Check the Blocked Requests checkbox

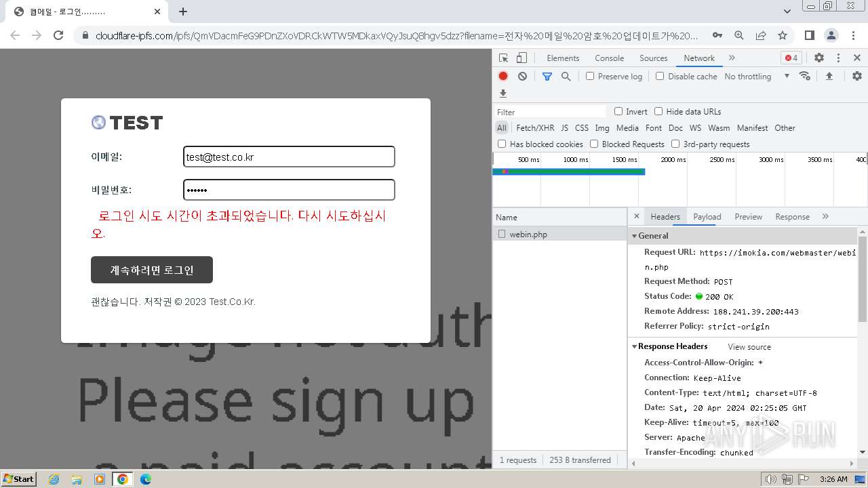(594, 144)
